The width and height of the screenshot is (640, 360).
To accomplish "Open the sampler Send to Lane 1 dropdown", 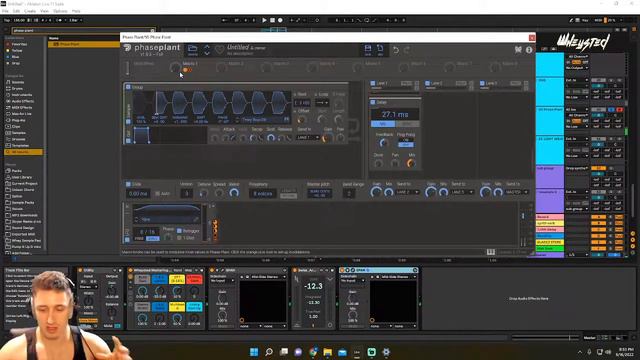I will [308, 138].
